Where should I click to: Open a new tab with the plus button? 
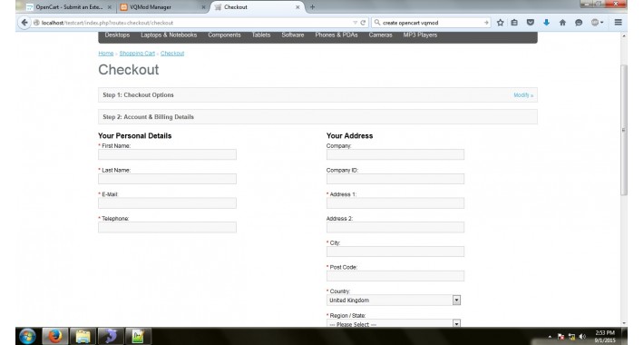[x=312, y=7]
